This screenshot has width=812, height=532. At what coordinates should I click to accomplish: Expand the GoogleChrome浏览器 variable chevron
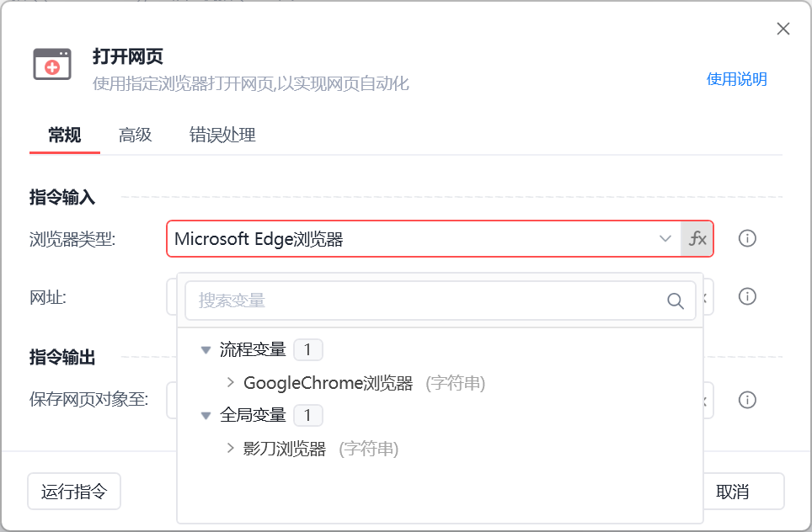point(231,383)
